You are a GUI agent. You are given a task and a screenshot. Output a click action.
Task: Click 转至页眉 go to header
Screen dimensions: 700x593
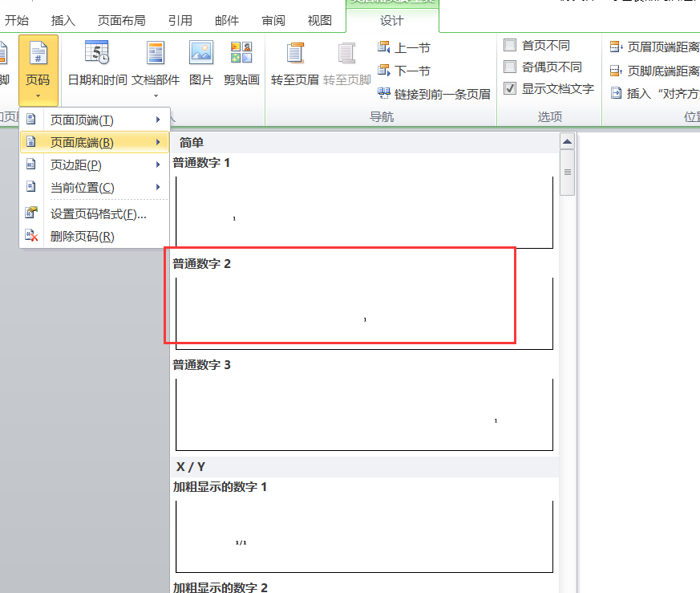click(294, 63)
